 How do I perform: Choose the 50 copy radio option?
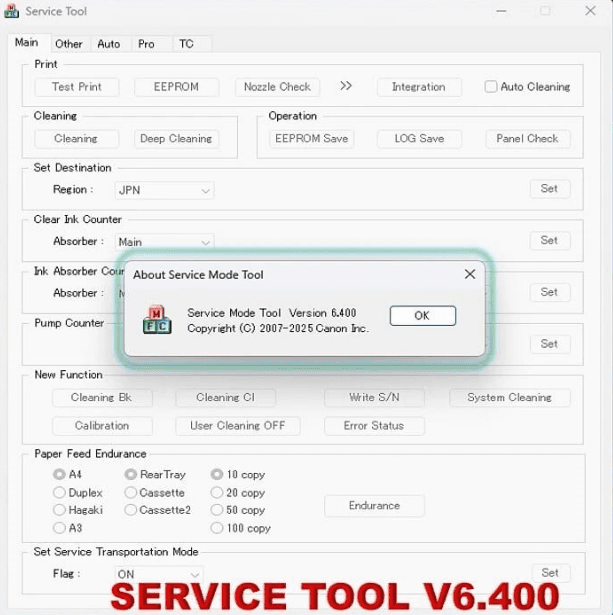(x=217, y=510)
